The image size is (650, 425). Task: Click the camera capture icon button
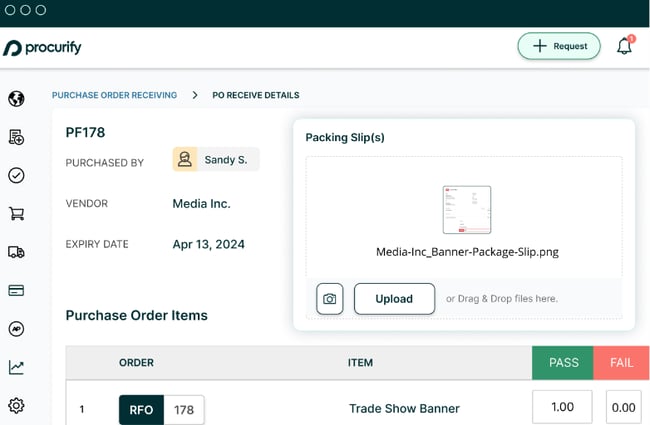pyautogui.click(x=330, y=299)
